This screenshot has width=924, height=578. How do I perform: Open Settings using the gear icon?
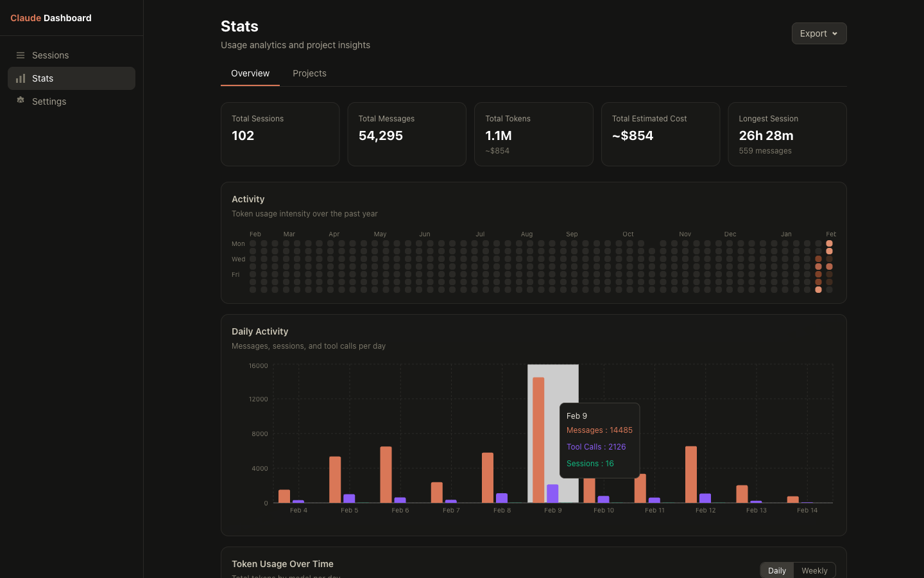(x=21, y=101)
